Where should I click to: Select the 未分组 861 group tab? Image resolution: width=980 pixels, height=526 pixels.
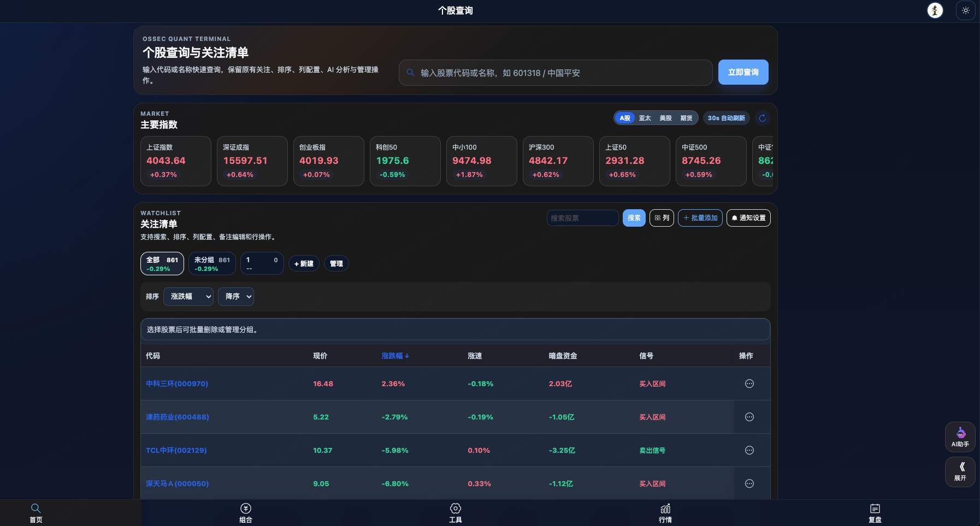212,264
